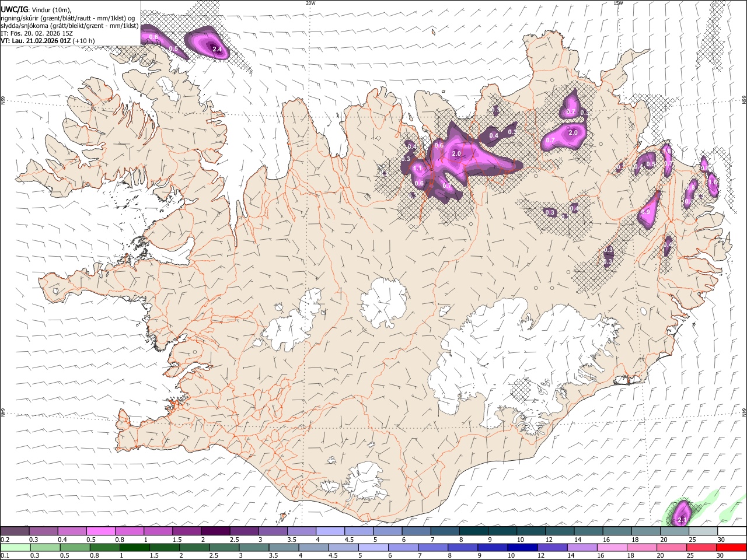
Task: Pick the light lavender 4–4.5 snow legend swatch
Action: 331,531
